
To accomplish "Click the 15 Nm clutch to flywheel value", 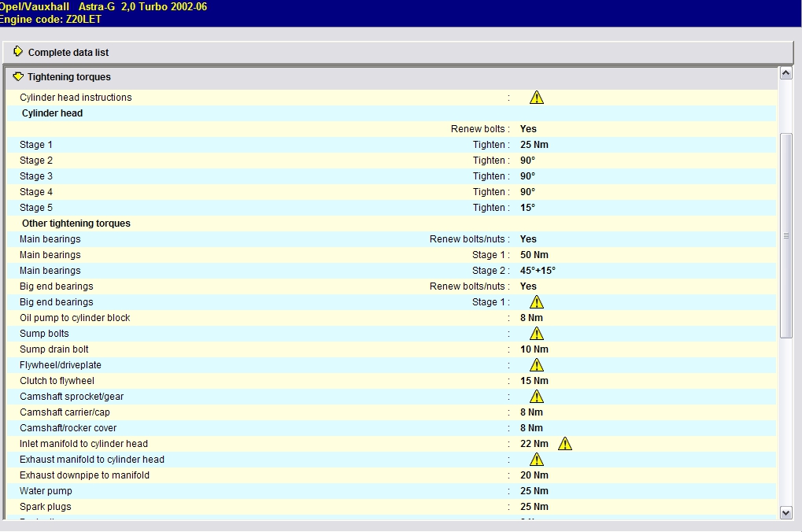I will pos(534,381).
